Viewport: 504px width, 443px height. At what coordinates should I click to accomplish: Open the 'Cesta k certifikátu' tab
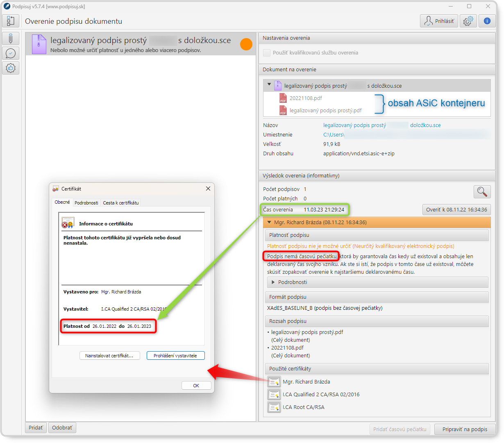point(121,202)
